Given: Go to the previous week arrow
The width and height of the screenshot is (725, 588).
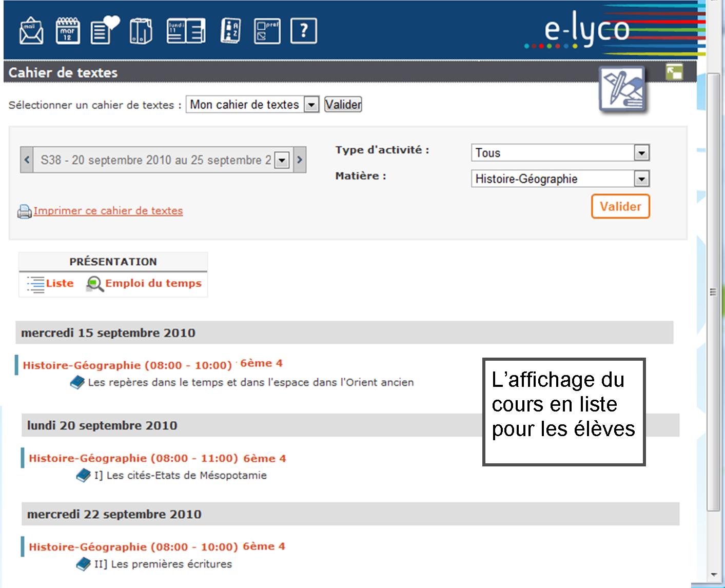Looking at the screenshot, I should pyautogui.click(x=27, y=160).
